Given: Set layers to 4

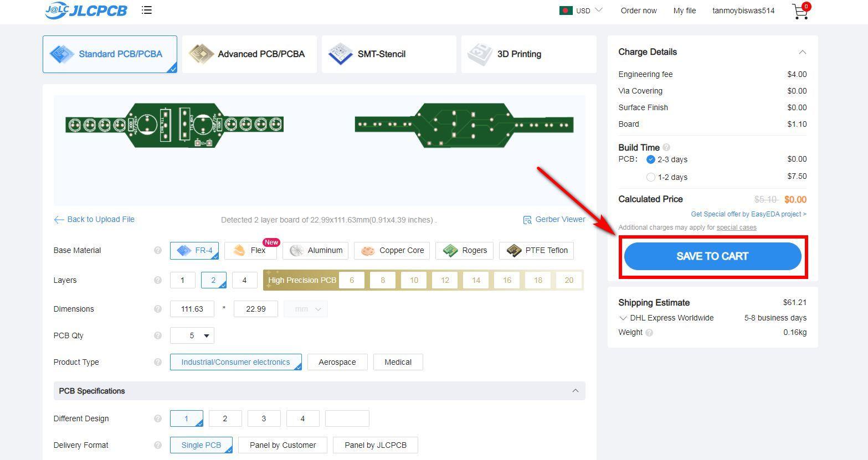Looking at the screenshot, I should coord(244,280).
